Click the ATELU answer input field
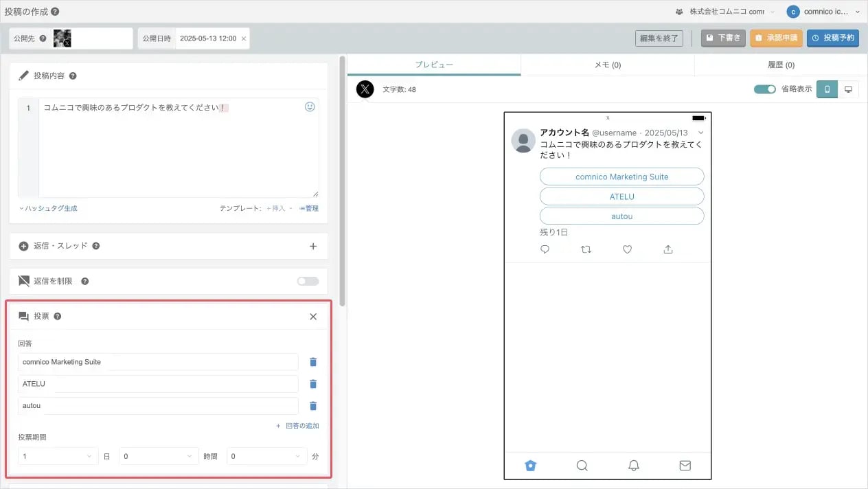The height and width of the screenshot is (489, 868). coord(159,384)
